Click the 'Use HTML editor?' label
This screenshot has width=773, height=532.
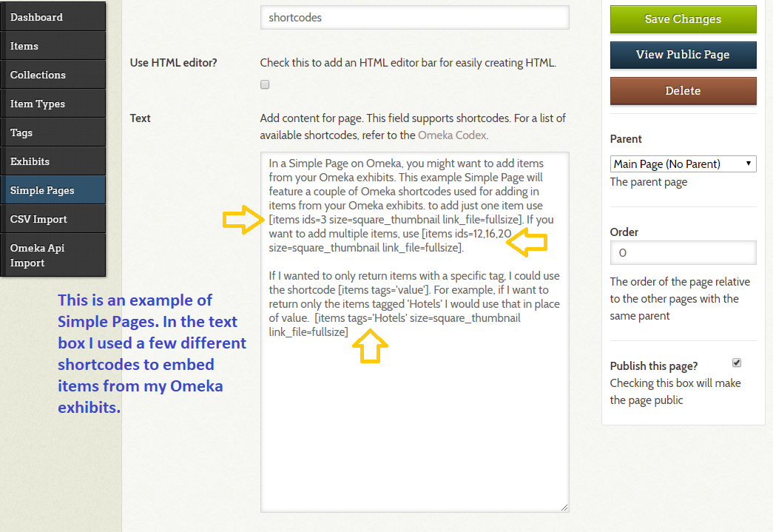[174, 63]
